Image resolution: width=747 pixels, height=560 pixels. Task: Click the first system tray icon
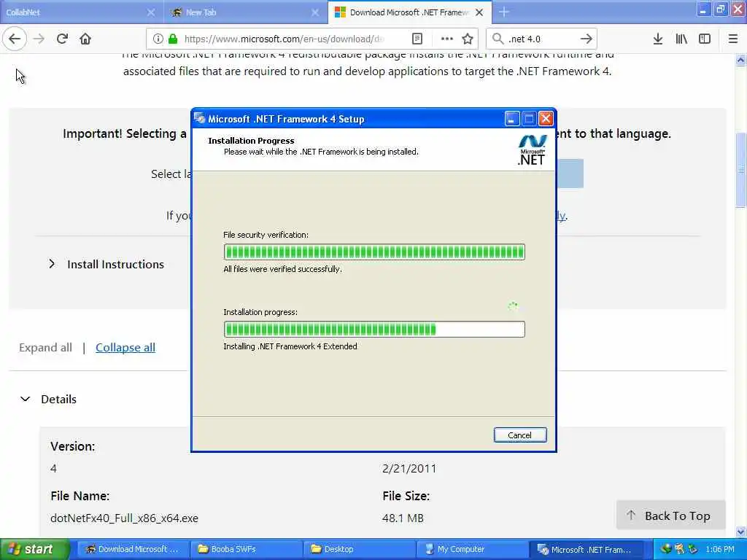665,549
